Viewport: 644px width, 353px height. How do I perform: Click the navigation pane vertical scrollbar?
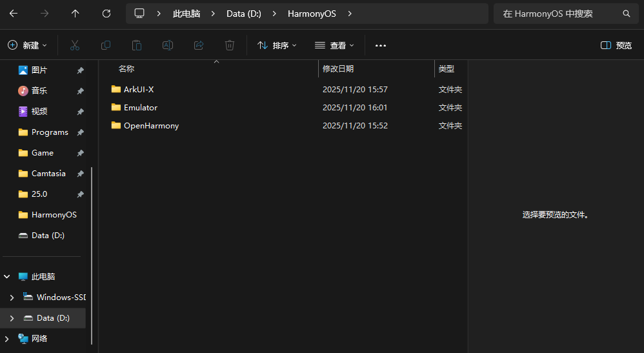[x=92, y=256]
